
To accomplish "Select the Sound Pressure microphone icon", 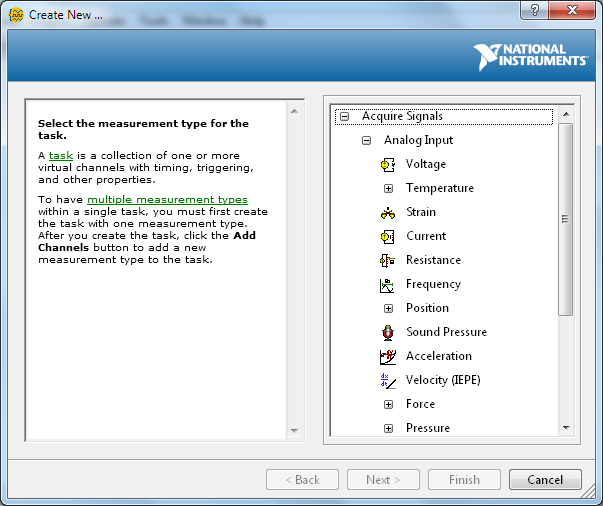I will tap(388, 332).
